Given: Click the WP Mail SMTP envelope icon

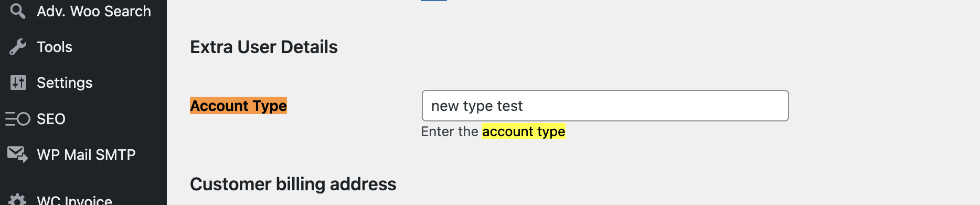Looking at the screenshot, I should pyautogui.click(x=18, y=154).
